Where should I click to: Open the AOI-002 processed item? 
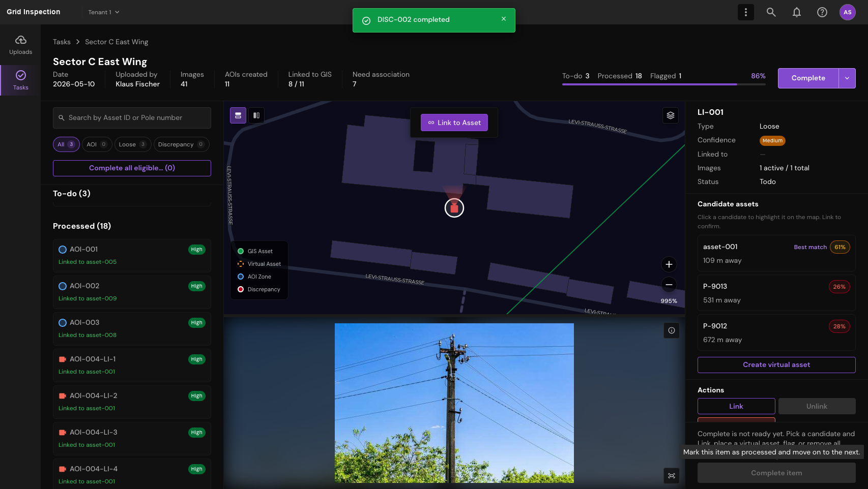tap(132, 292)
